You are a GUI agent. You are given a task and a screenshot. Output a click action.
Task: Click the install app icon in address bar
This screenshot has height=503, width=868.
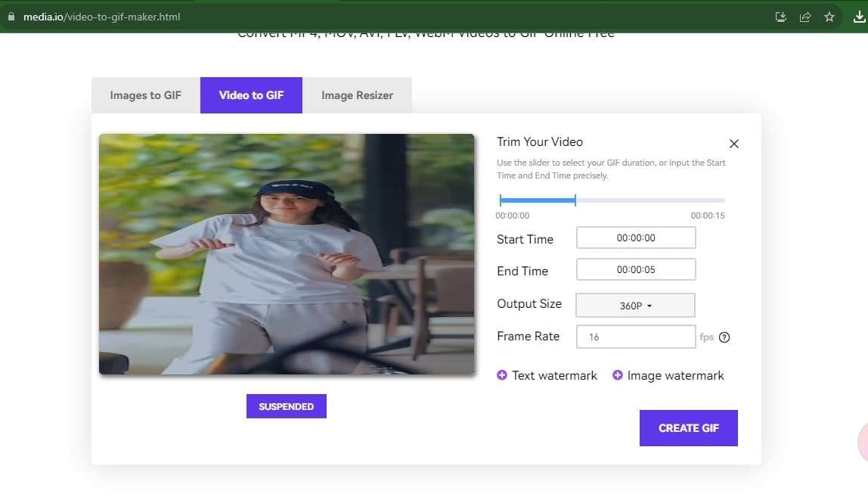[780, 17]
